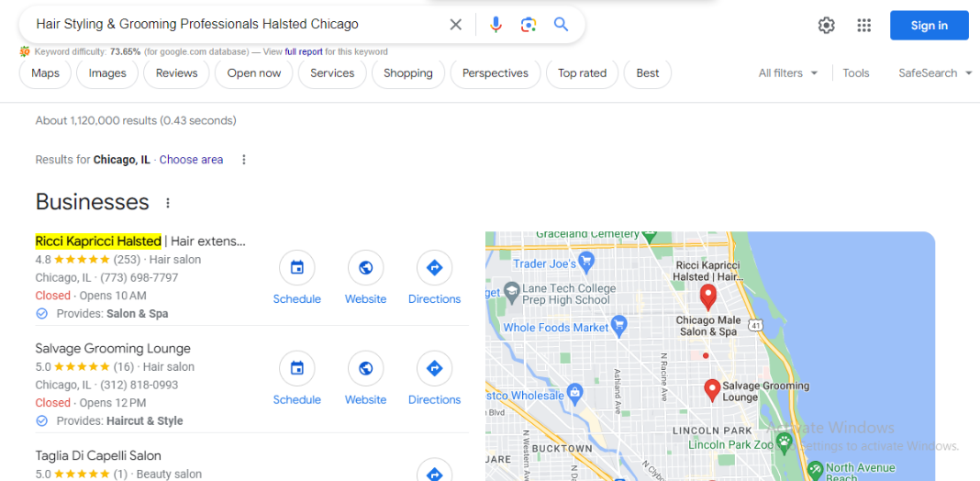The height and width of the screenshot is (481, 980).
Task: Start voice search with microphone icon
Action: (496, 25)
